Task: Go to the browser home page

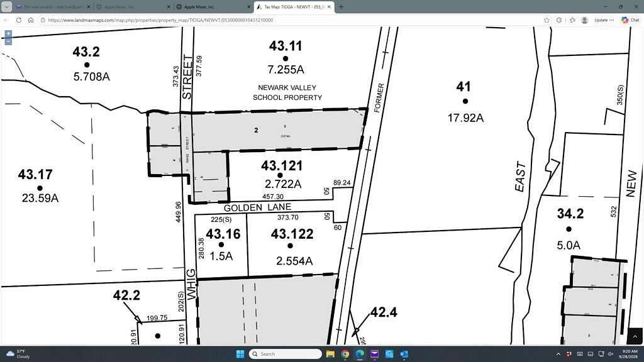Action: [31, 19]
